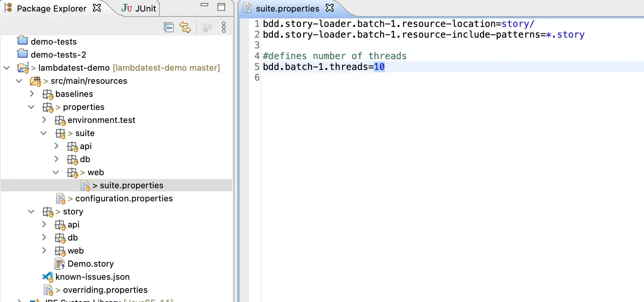The width and height of the screenshot is (644, 302).
Task: Click api package icon under story
Action: pos(60,225)
